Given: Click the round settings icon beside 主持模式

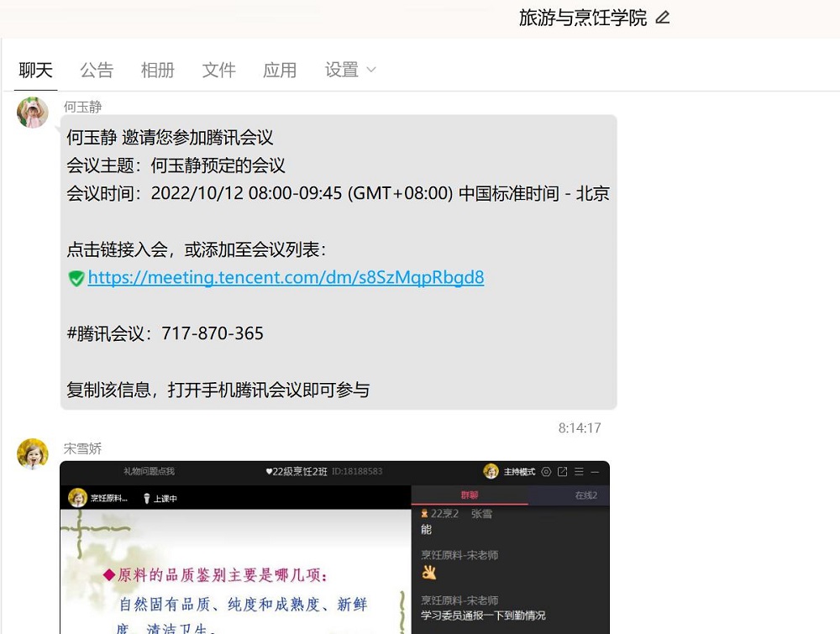Looking at the screenshot, I should tap(546, 472).
